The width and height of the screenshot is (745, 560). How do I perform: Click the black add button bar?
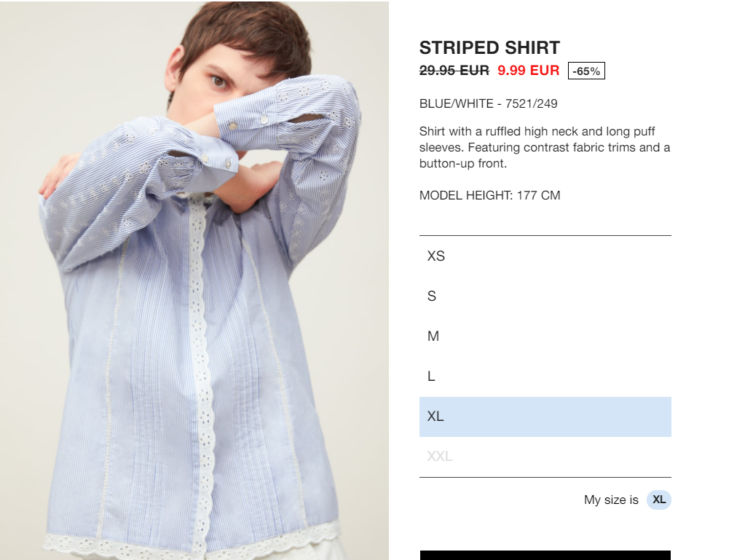coord(545,555)
